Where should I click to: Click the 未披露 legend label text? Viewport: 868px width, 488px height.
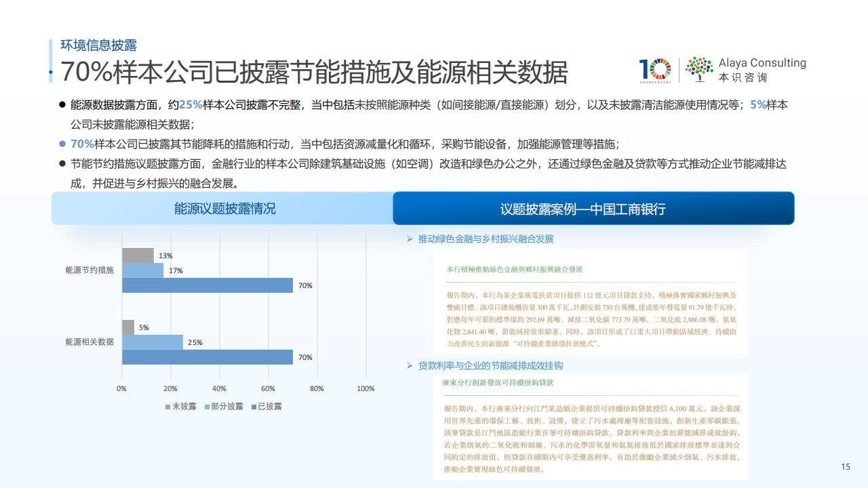coord(184,407)
